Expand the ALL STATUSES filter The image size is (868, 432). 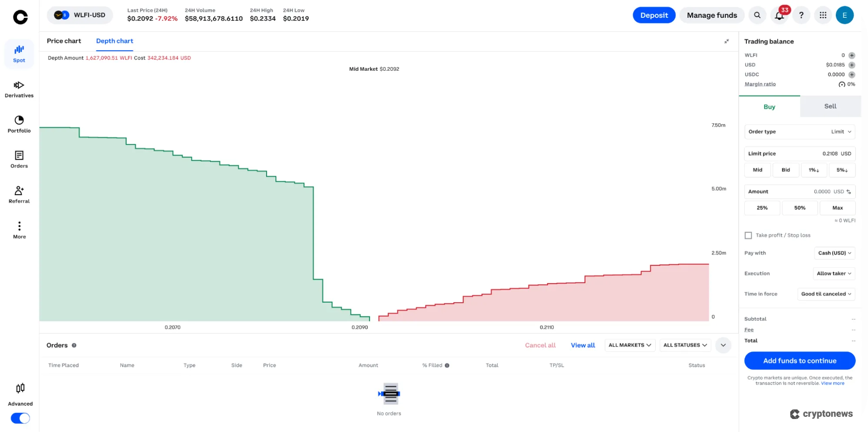point(685,345)
